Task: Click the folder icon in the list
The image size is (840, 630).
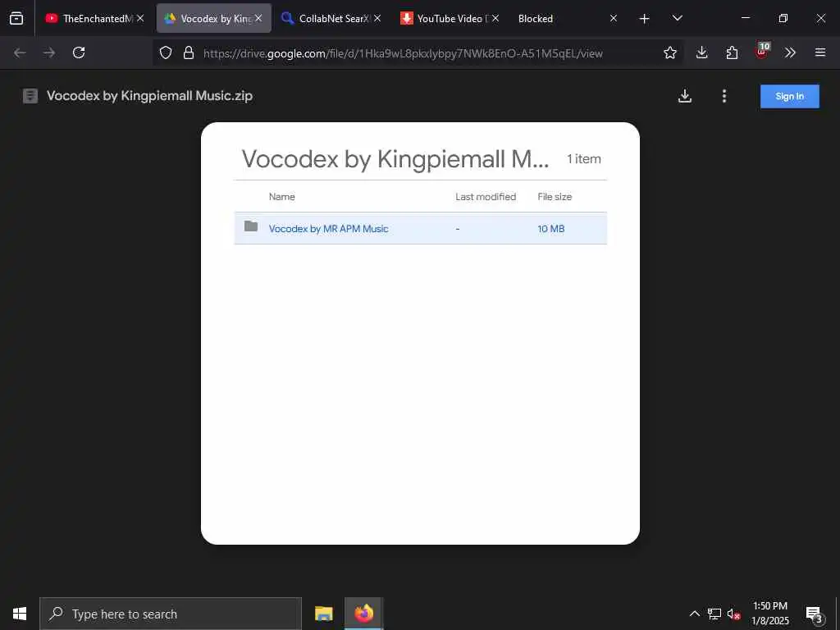Action: click(x=251, y=226)
